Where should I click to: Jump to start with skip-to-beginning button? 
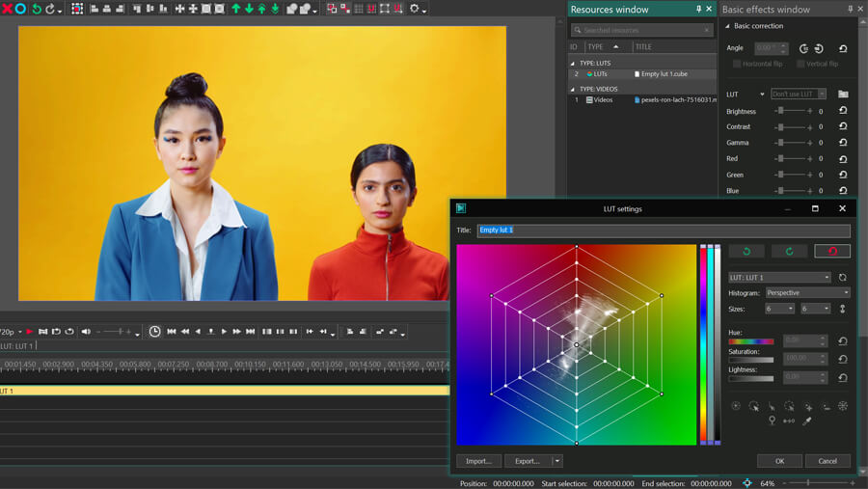pos(172,331)
